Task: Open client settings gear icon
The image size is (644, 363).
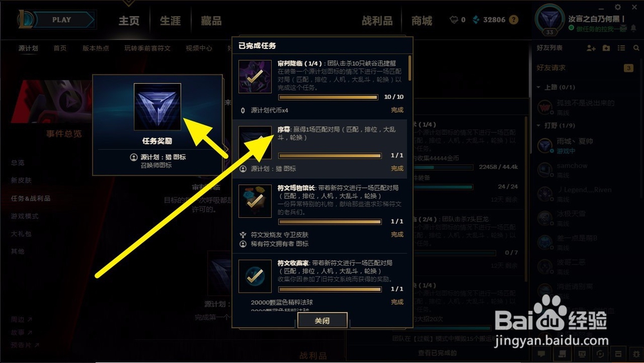Action: pyautogui.click(x=618, y=7)
